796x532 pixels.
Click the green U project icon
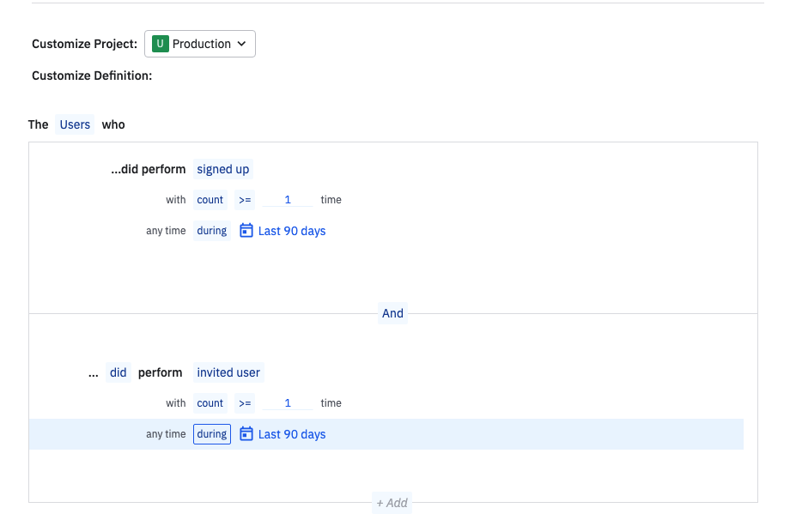click(x=161, y=44)
